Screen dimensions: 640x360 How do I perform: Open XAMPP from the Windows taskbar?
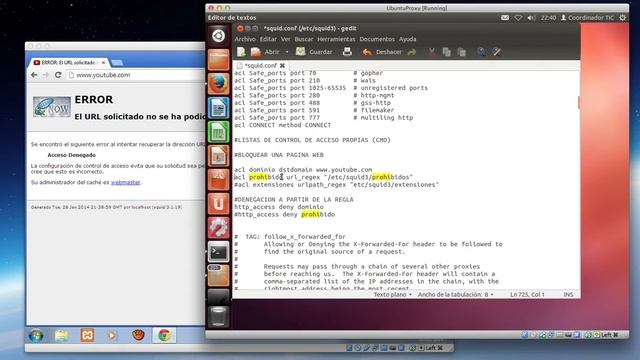[87, 336]
